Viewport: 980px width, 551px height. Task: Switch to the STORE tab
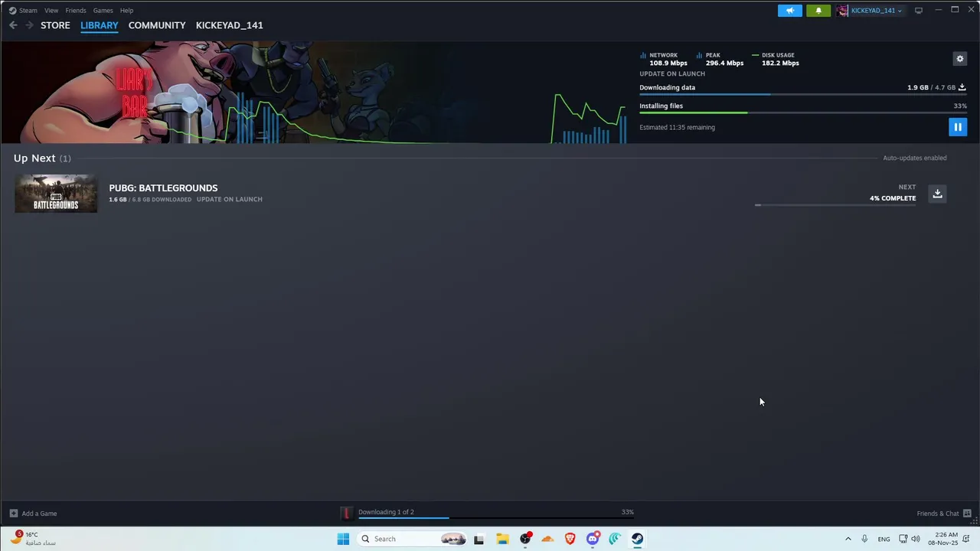coord(55,25)
